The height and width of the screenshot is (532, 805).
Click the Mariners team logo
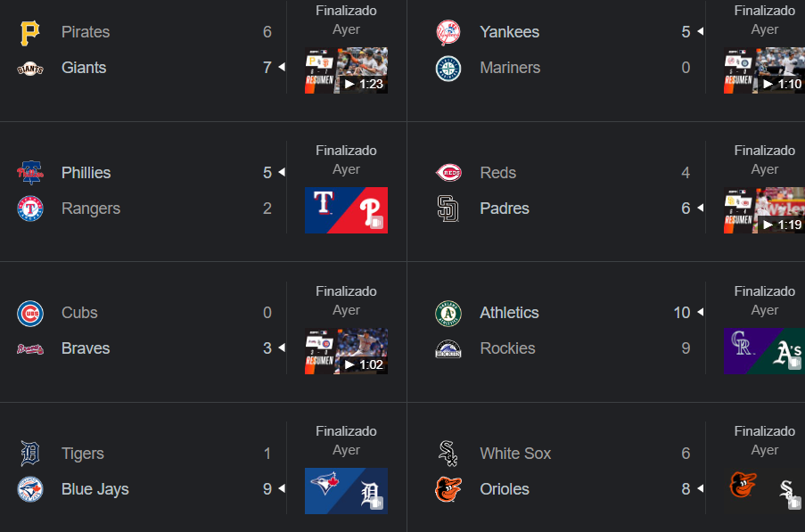(x=448, y=68)
